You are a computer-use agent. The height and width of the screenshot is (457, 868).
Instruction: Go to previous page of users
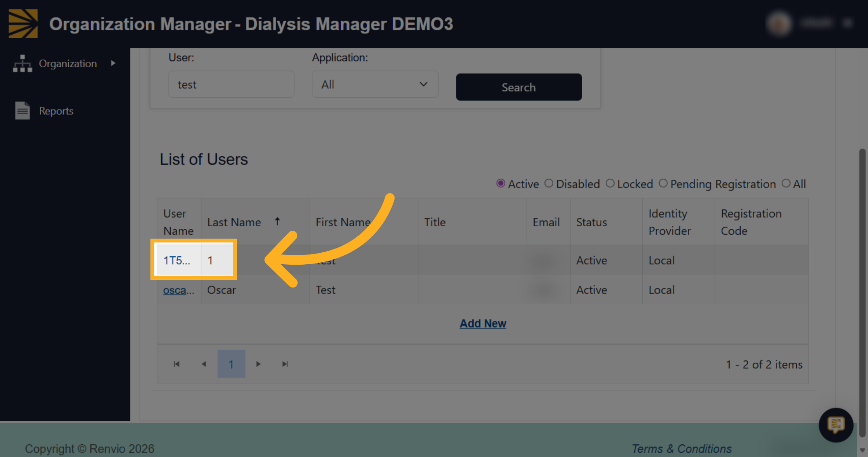(x=204, y=364)
